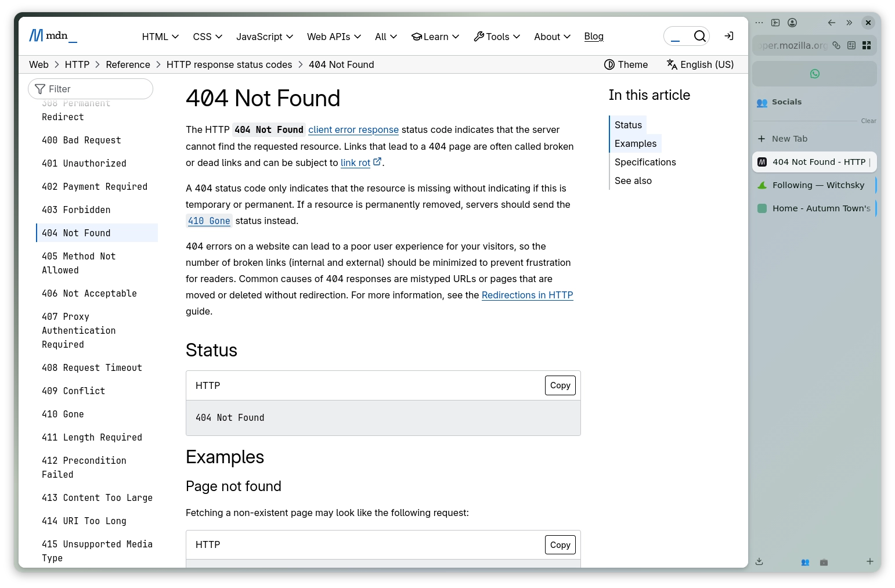Open 410 Gone in the sidebar list
The height and width of the screenshot is (588, 895).
[63, 414]
